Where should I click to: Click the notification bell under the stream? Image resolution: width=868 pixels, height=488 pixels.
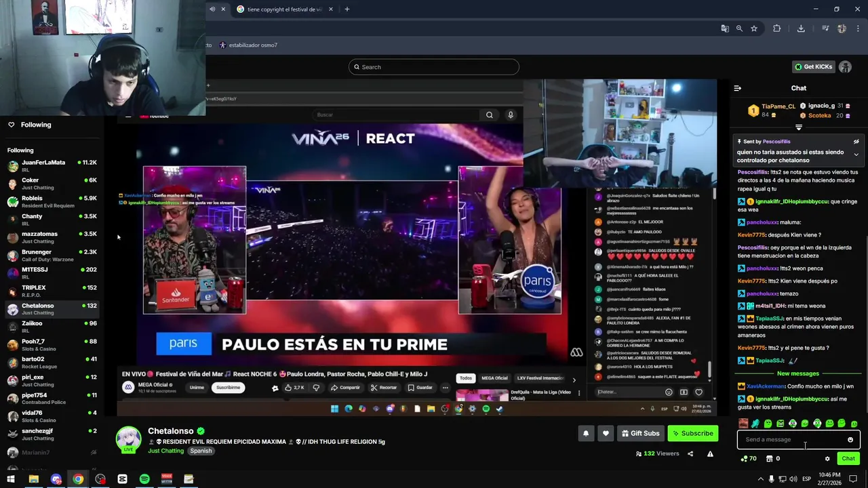coord(586,434)
